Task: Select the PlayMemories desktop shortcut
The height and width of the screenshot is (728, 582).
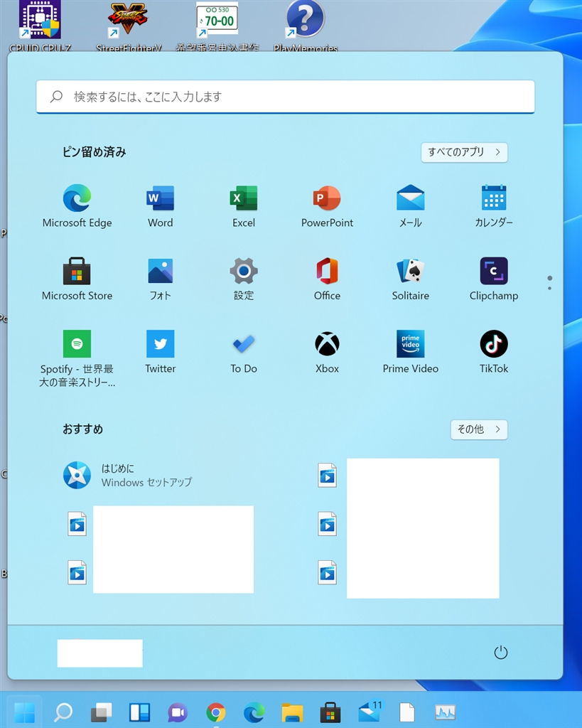Action: point(305,26)
